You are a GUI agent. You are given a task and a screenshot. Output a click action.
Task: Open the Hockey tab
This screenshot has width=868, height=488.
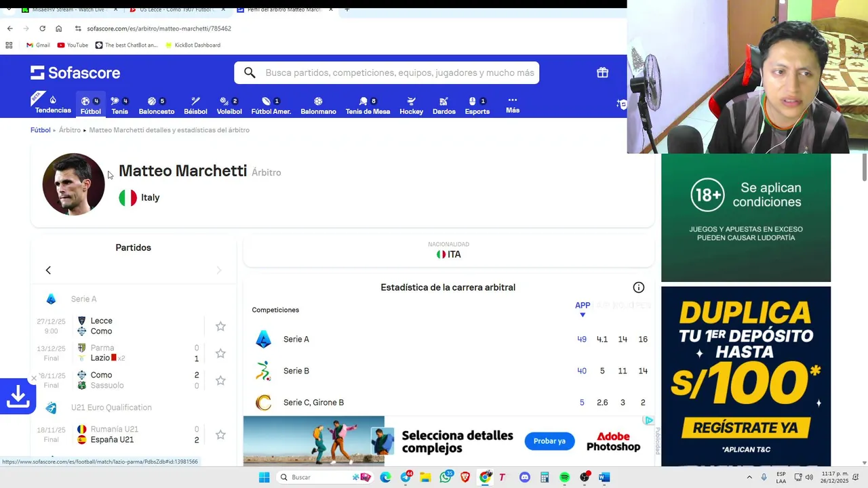[411, 106]
